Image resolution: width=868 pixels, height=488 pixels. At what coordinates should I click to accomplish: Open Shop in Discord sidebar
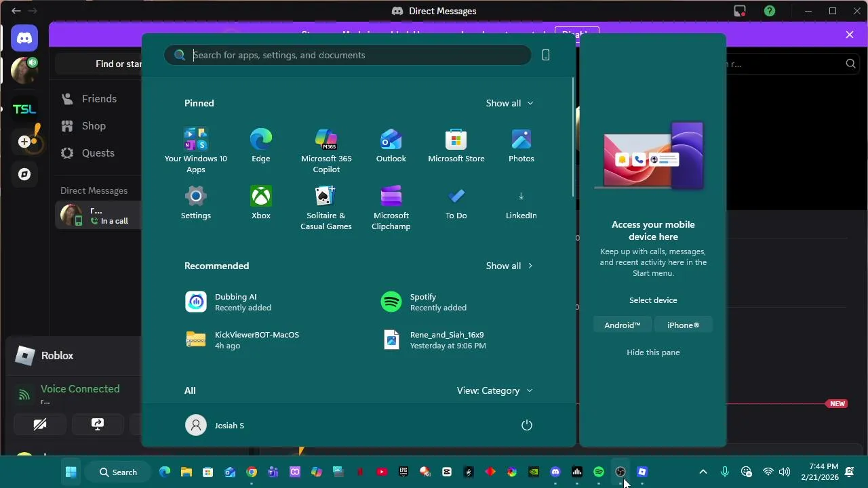[x=98, y=126]
